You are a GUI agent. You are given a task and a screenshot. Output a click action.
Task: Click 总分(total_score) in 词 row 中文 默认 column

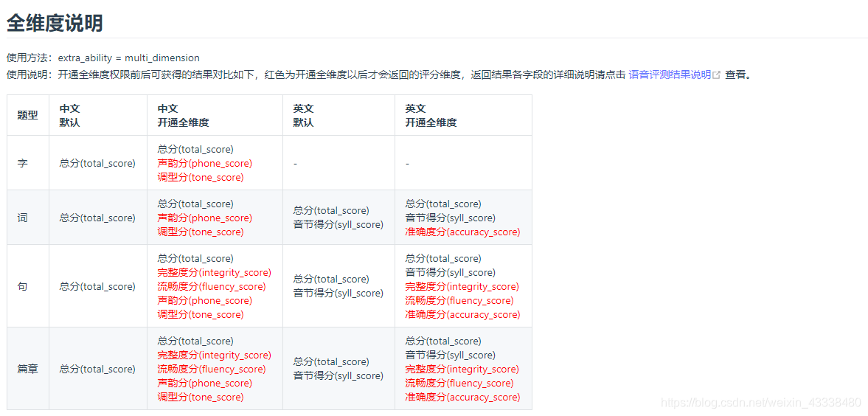[97, 218]
